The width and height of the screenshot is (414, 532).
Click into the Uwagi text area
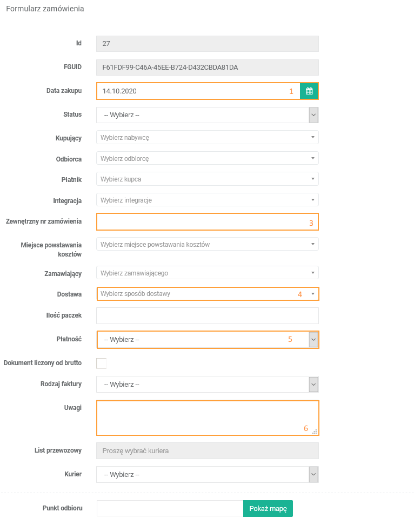click(200, 416)
